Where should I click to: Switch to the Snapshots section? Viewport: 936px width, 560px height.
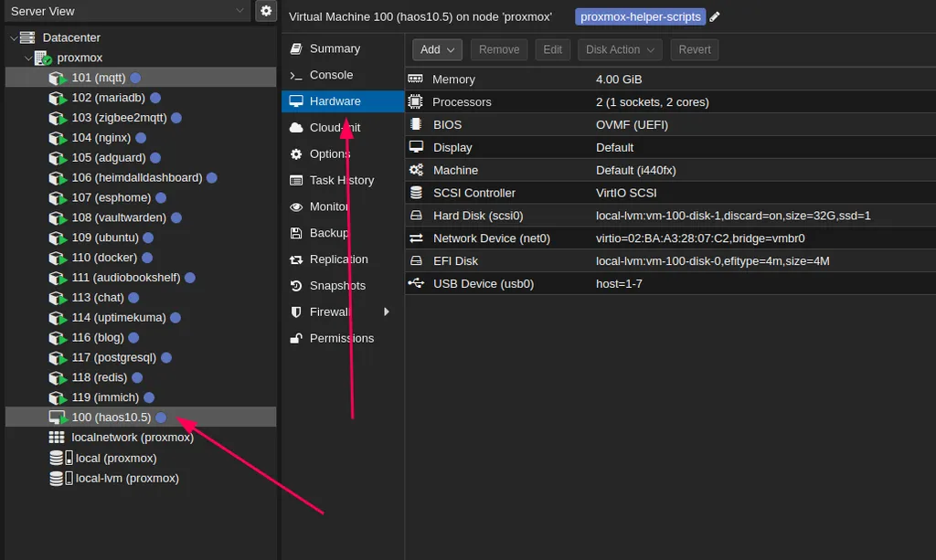pos(337,286)
